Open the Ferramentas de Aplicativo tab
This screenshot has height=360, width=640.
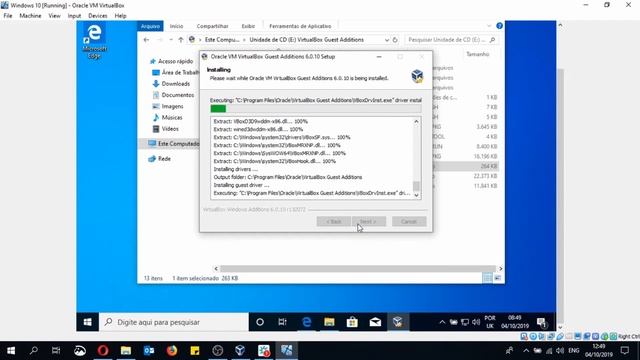point(300,26)
